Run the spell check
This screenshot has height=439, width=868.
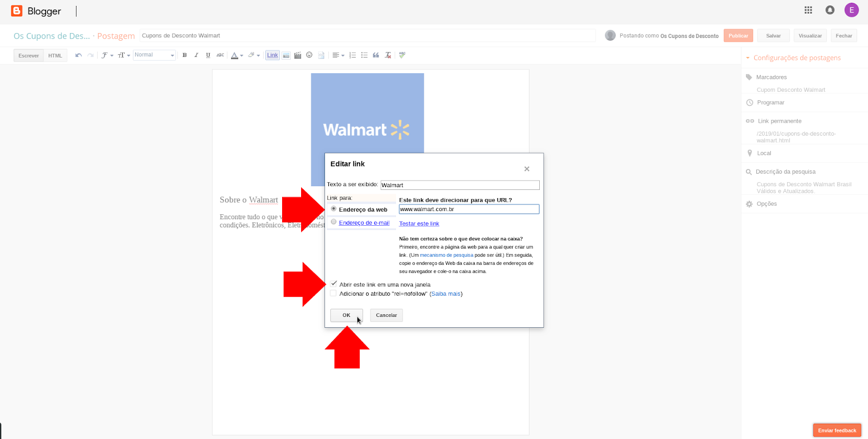[x=402, y=55]
